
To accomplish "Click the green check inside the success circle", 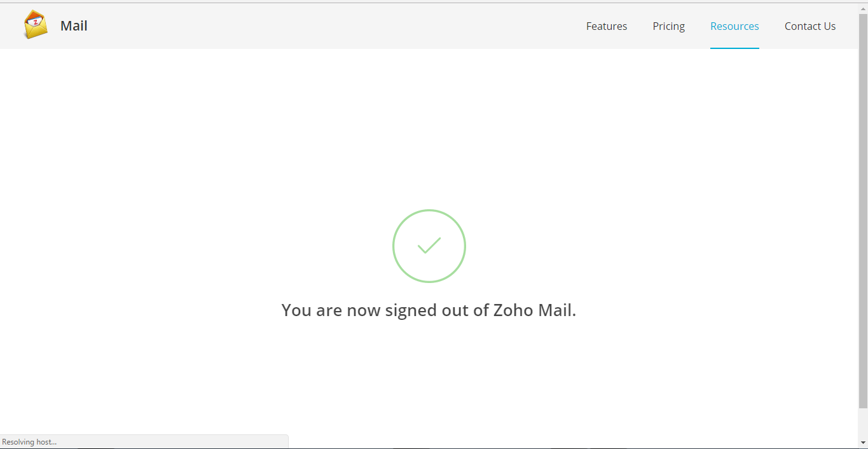I will click(x=429, y=248).
